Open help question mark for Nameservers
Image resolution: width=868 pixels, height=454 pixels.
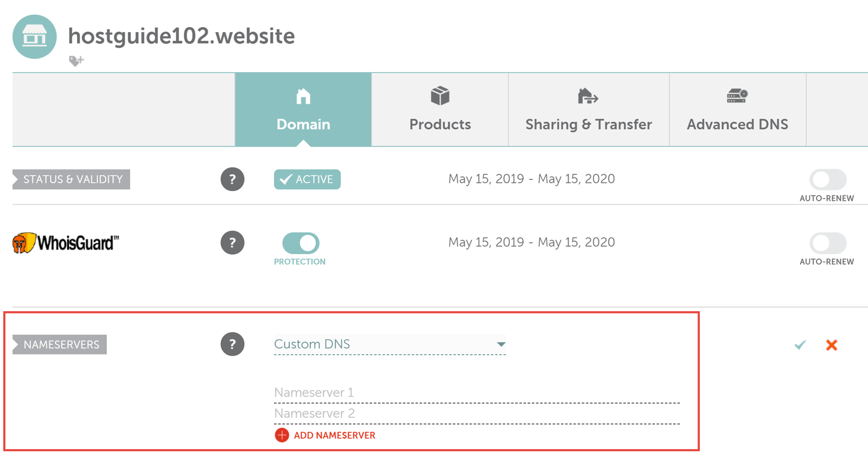pos(232,344)
